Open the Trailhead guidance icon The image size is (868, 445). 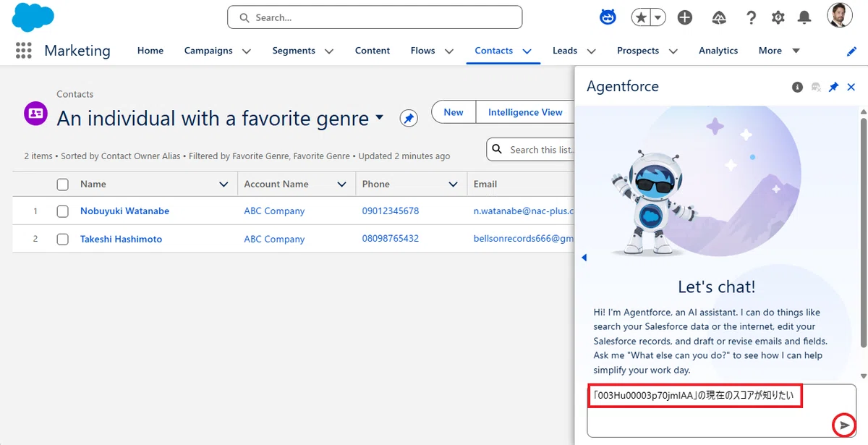pyautogui.click(x=720, y=17)
